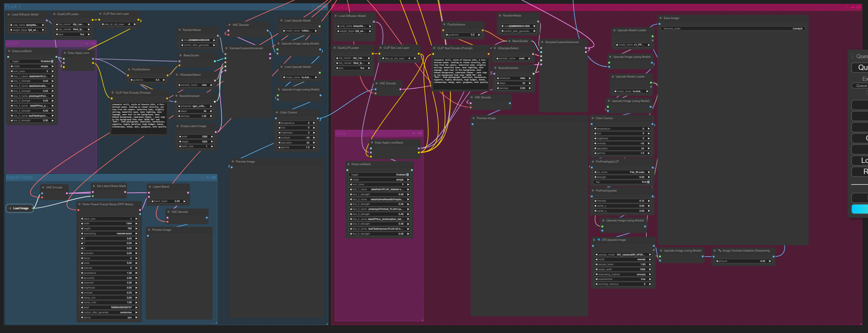868x333 pixels.
Task: Click the filename_prefix field in the Save Image node
Action: 732,28
